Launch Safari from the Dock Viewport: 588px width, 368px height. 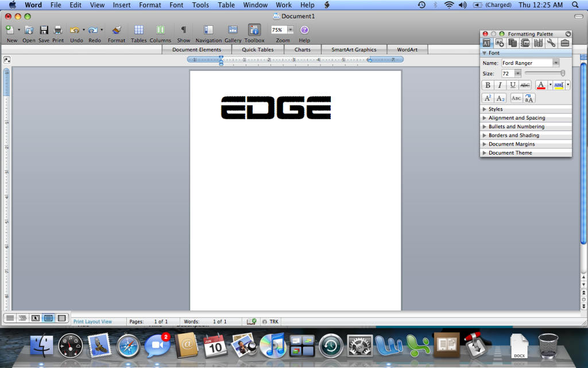128,346
